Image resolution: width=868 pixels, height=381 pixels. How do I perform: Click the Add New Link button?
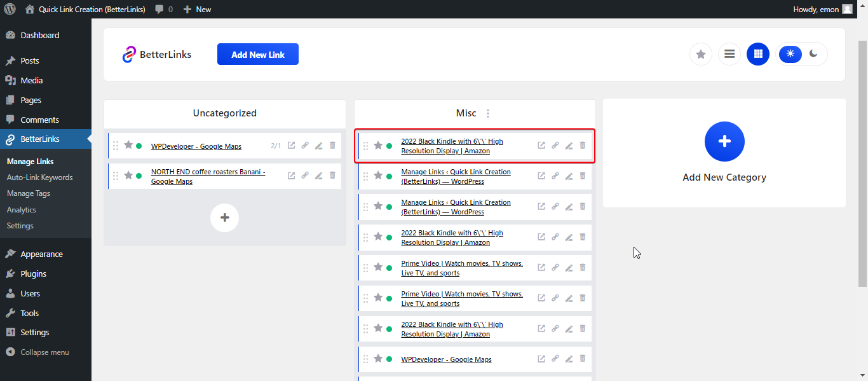coord(257,54)
